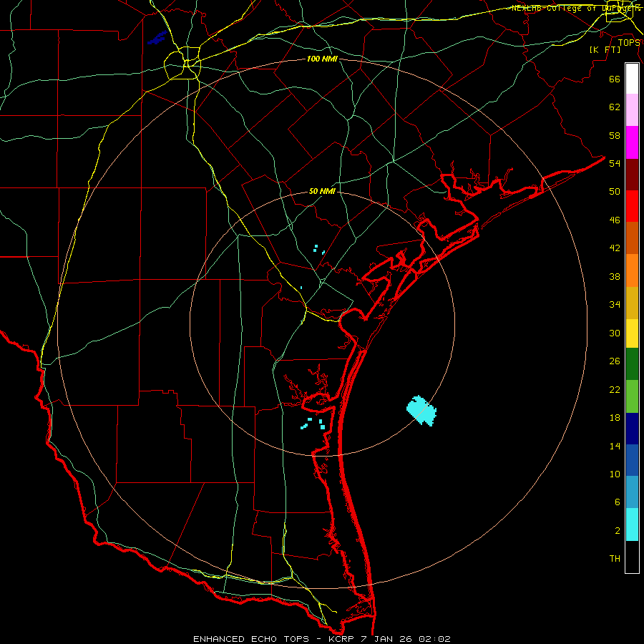Click the legend value "54"
Viewport: 644px width, 644px height.
point(615,163)
